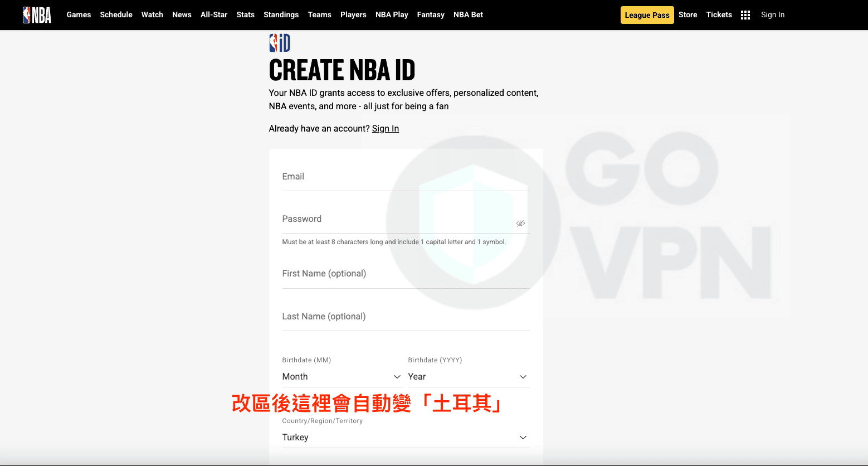Image resolution: width=868 pixels, height=466 pixels.
Task: Open the Fantasy section
Action: point(431,15)
